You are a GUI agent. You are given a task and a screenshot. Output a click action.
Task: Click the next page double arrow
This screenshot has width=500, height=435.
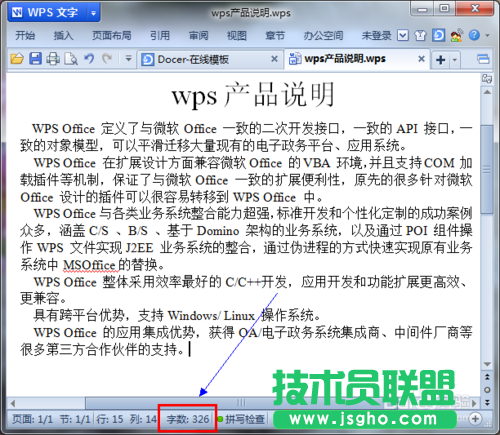click(487, 402)
